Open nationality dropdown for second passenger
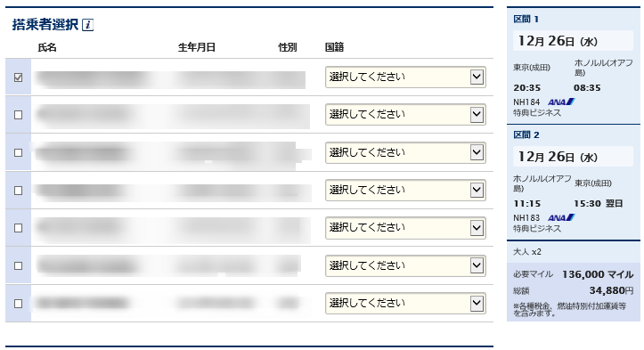 (405, 115)
